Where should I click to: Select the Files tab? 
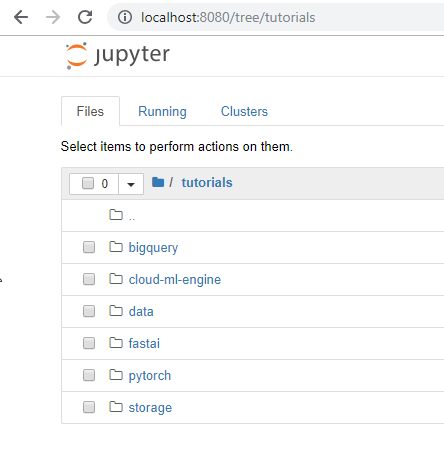90,111
